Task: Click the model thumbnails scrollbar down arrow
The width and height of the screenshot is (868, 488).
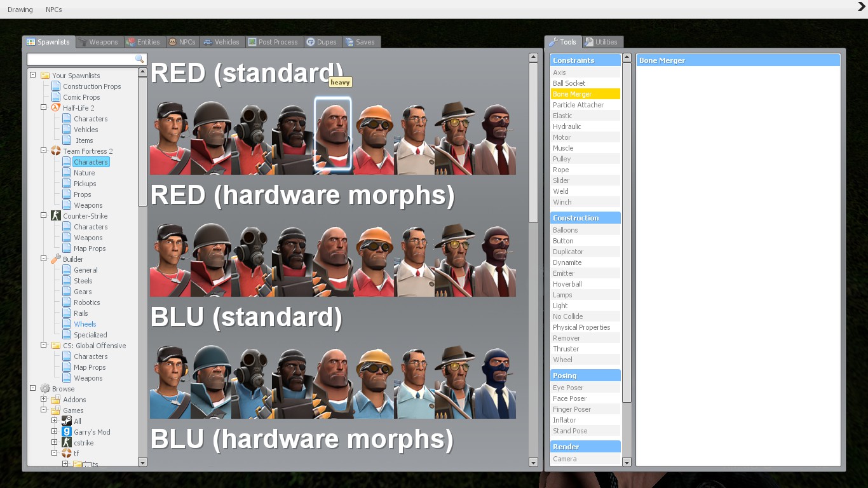Action: [x=533, y=463]
